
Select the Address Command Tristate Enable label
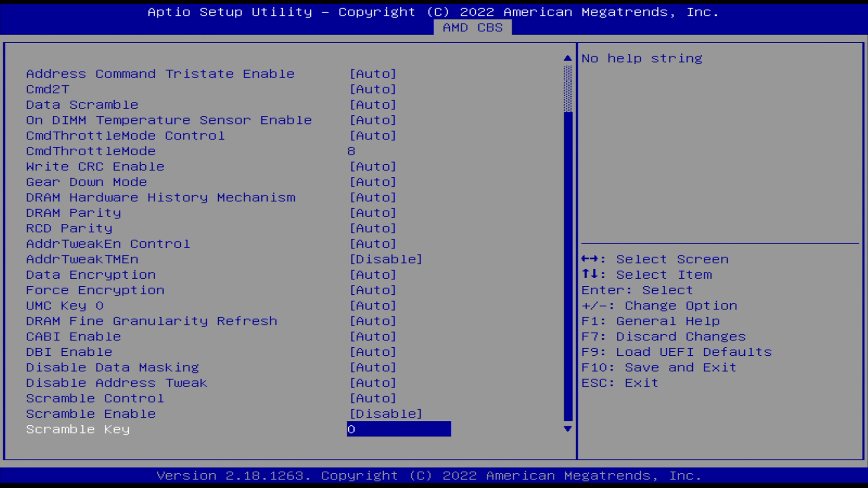(x=160, y=74)
